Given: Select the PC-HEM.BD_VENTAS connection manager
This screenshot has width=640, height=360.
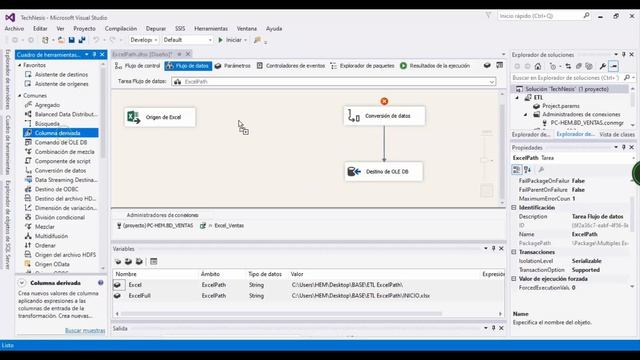Looking at the screenshot, I should point(155,226).
